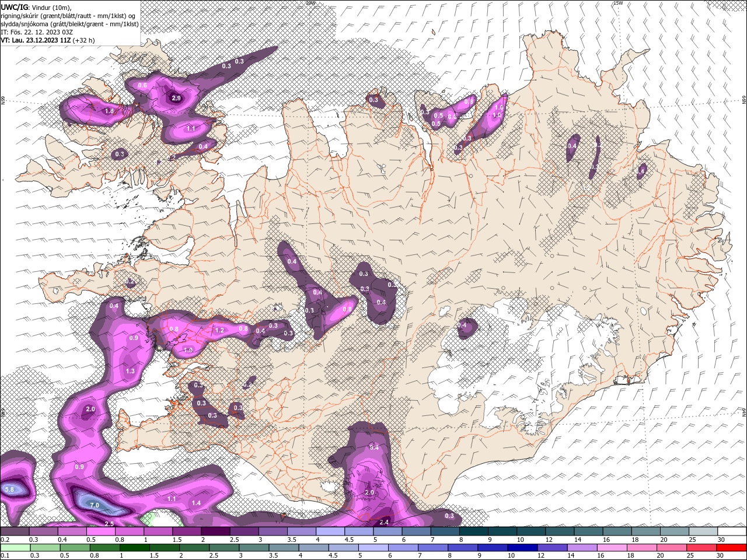The width and height of the screenshot is (747, 560).
Task: Click the '0.2' label on the snow scale
Action: pyautogui.click(x=4, y=540)
